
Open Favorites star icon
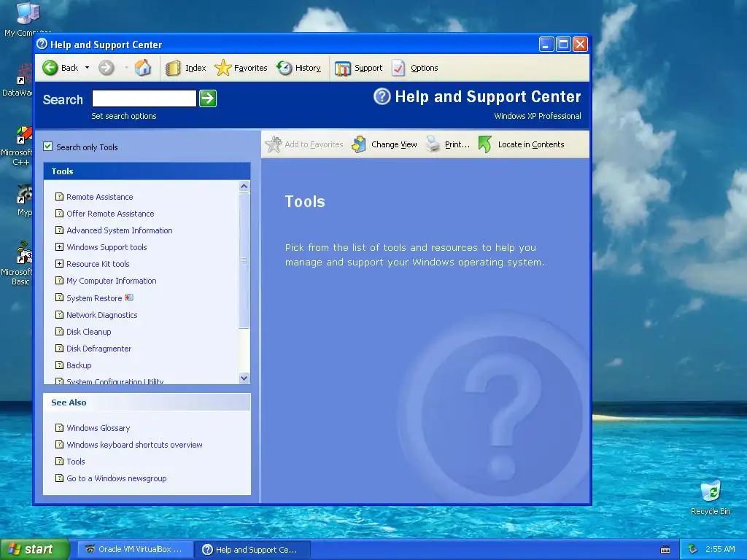coord(222,68)
